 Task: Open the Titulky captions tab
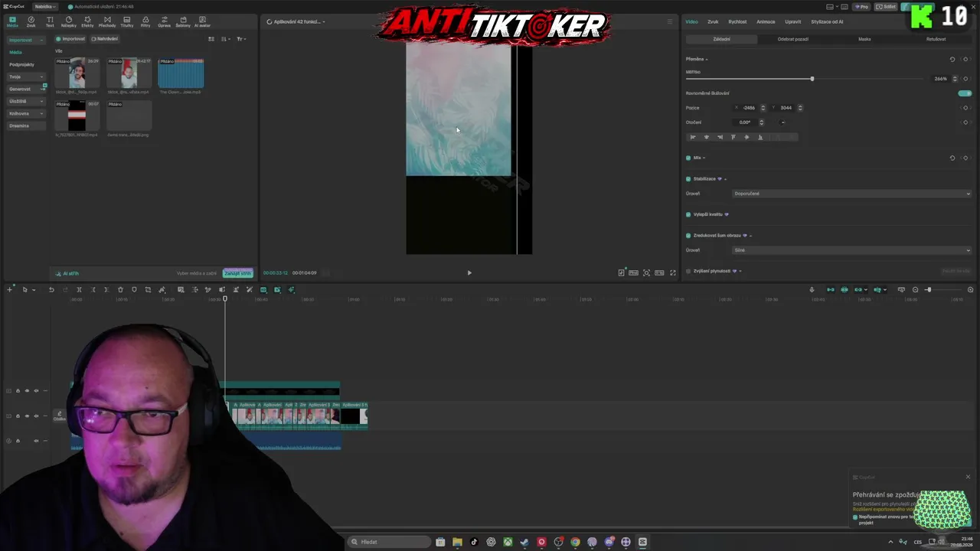126,21
